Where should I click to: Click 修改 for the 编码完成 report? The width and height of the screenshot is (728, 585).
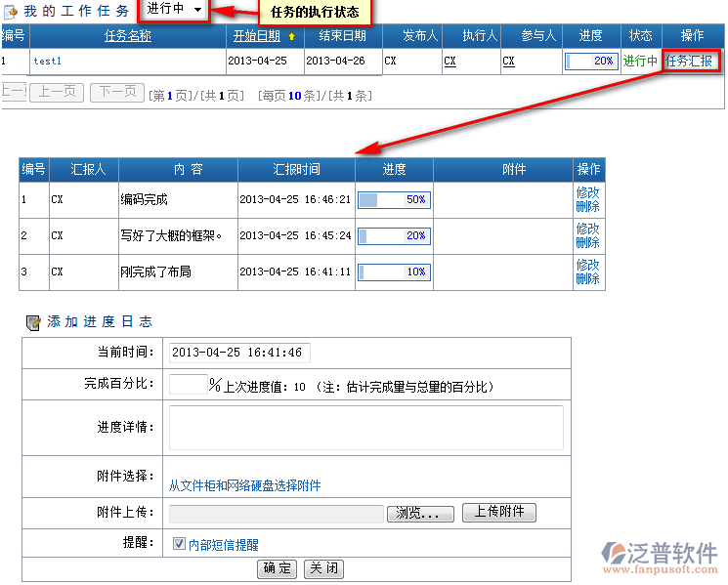point(587,193)
